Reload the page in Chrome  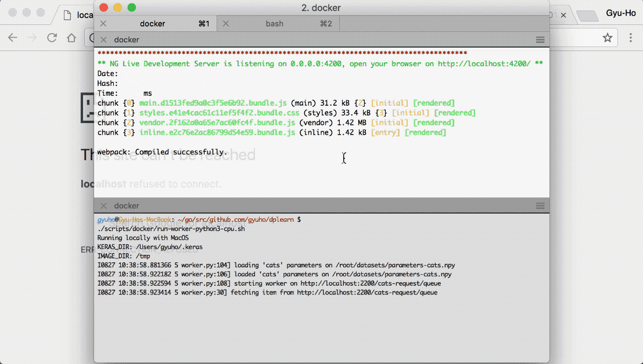(52, 38)
